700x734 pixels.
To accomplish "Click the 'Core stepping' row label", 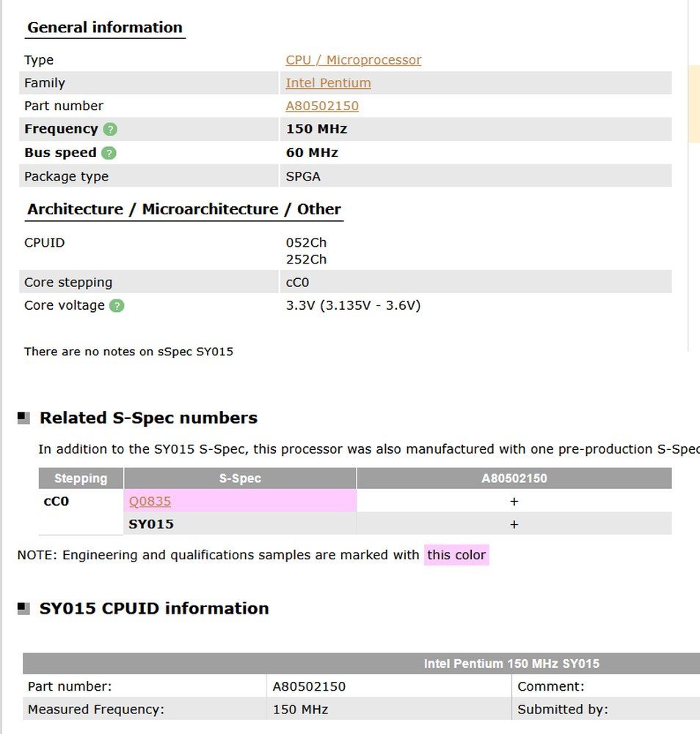I will [68, 283].
